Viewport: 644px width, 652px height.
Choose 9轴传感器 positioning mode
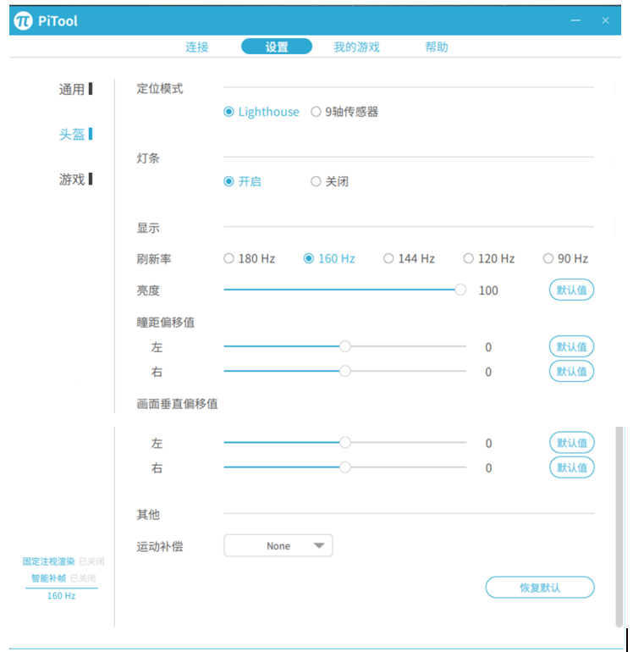[x=344, y=112]
